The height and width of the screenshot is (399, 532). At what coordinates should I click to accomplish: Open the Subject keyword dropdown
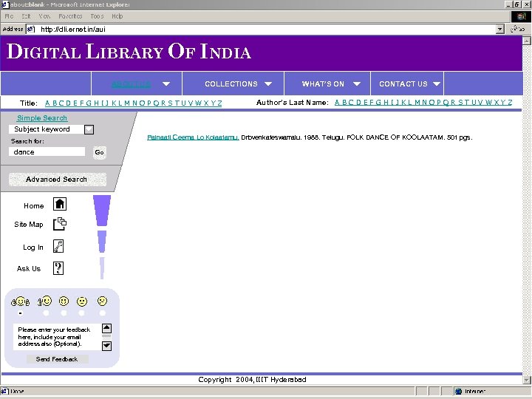click(89, 129)
